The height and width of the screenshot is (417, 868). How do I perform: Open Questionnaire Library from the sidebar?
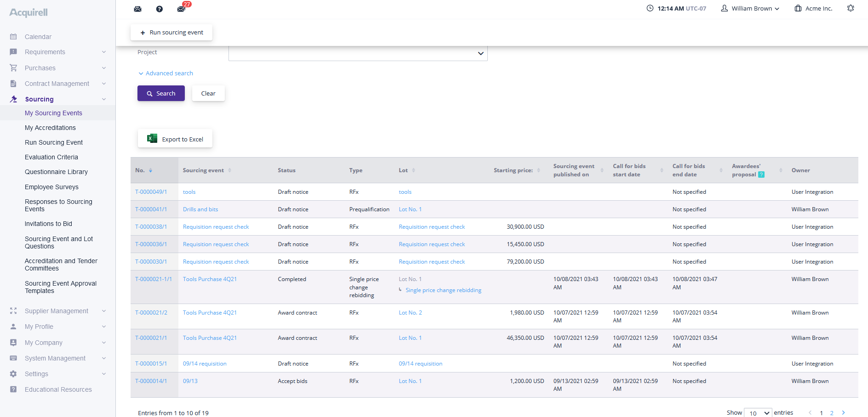(x=56, y=172)
